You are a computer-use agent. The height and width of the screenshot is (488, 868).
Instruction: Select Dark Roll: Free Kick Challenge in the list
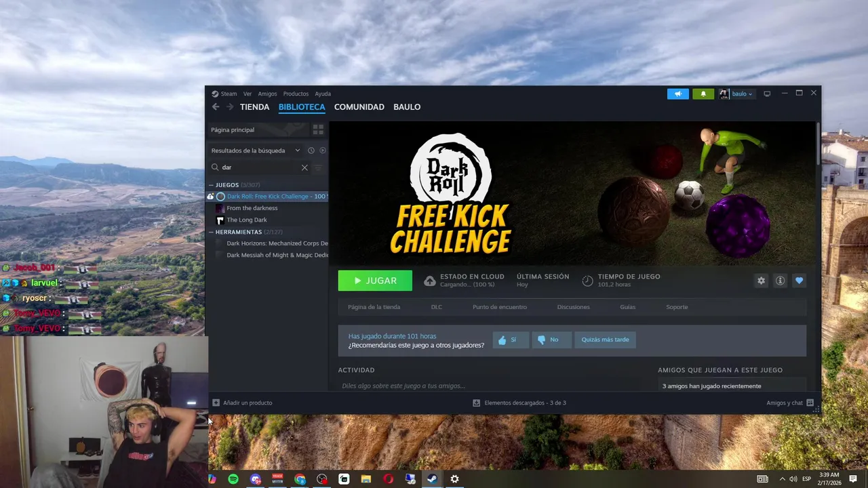pos(267,197)
